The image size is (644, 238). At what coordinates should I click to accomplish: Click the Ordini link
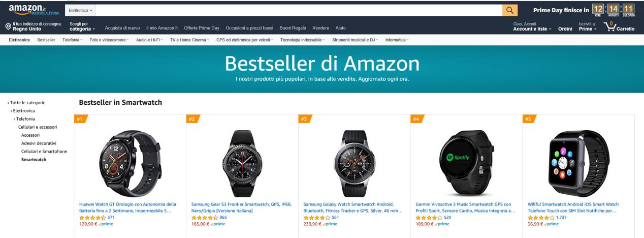[x=565, y=28]
